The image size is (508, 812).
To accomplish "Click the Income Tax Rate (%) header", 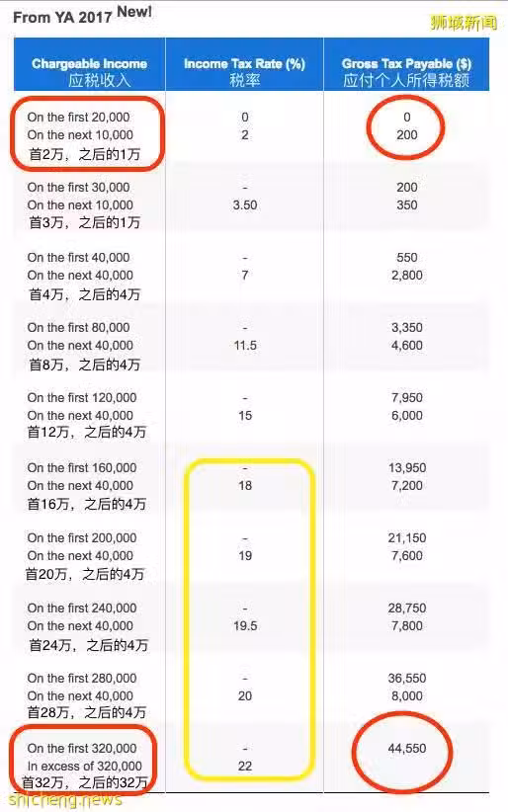I will pyautogui.click(x=244, y=64).
